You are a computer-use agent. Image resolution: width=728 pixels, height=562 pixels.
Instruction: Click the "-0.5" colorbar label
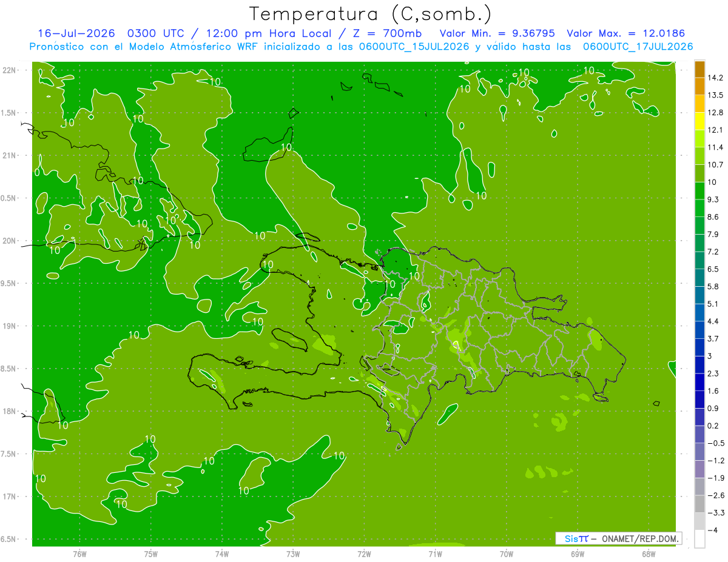(x=716, y=444)
